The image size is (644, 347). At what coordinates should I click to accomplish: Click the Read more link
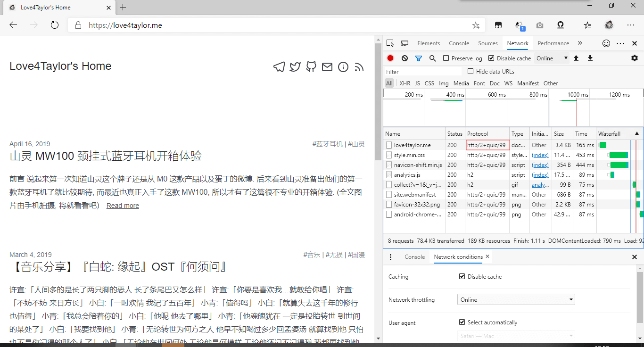[123, 205]
